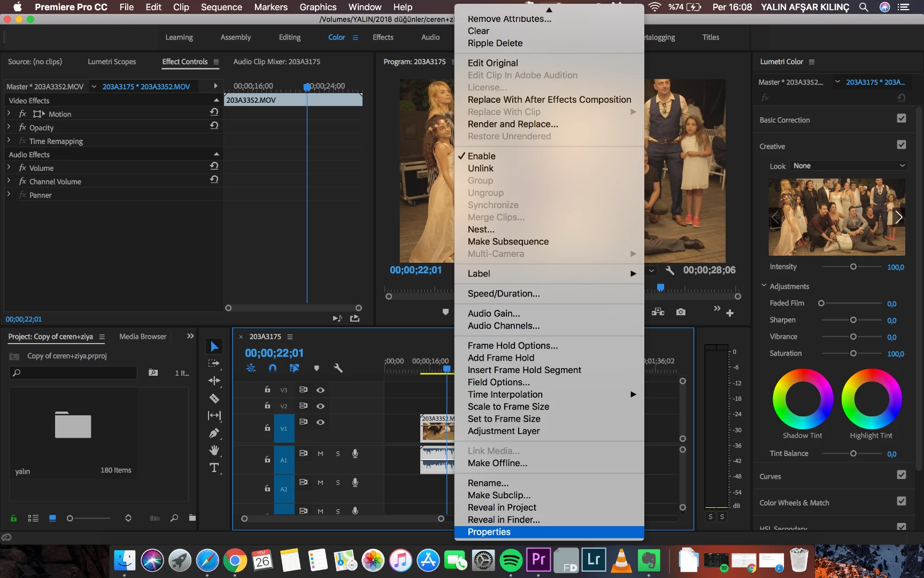924x578 pixels.
Task: Select the Razor tool
Action: click(214, 398)
